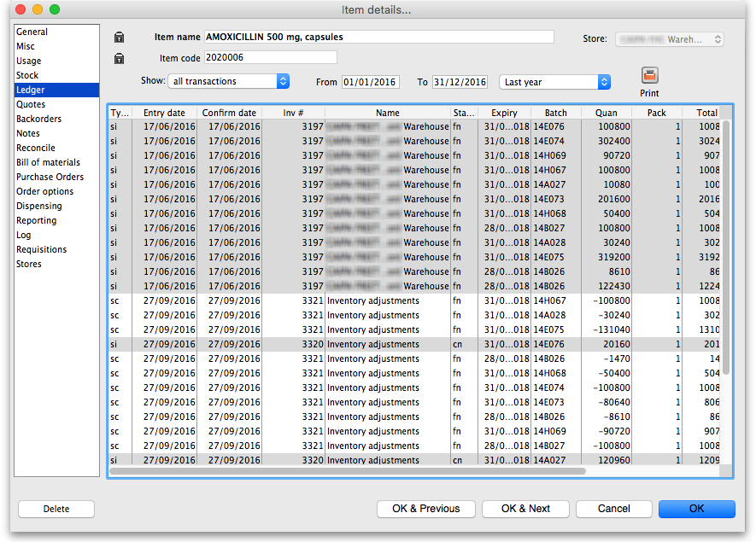The width and height of the screenshot is (756, 542).
Task: Click the vertical scrollbar of the ledger table
Action: (726, 248)
